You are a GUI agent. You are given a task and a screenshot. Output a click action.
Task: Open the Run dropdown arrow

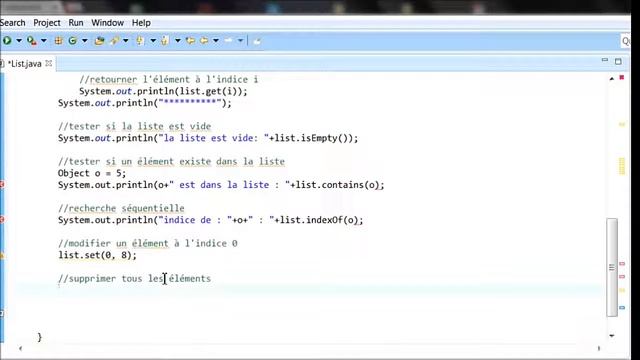pos(19,41)
